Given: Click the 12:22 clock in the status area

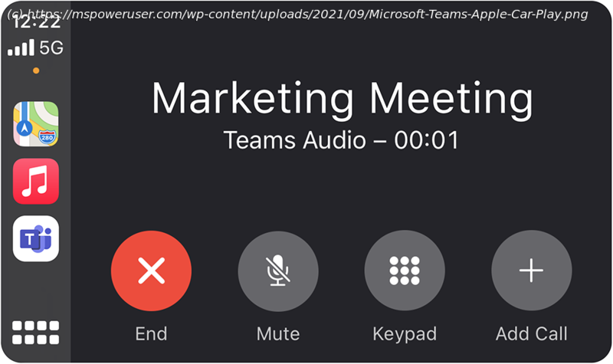Looking at the screenshot, I should (36, 23).
